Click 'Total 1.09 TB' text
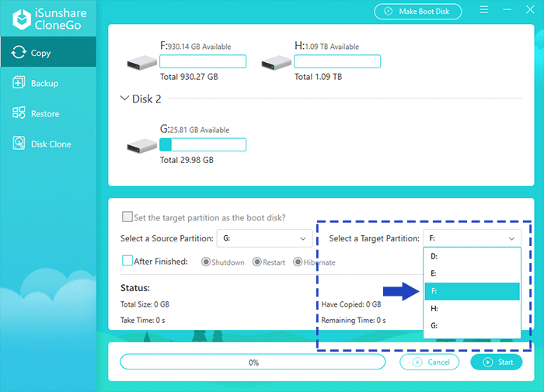 (x=318, y=77)
